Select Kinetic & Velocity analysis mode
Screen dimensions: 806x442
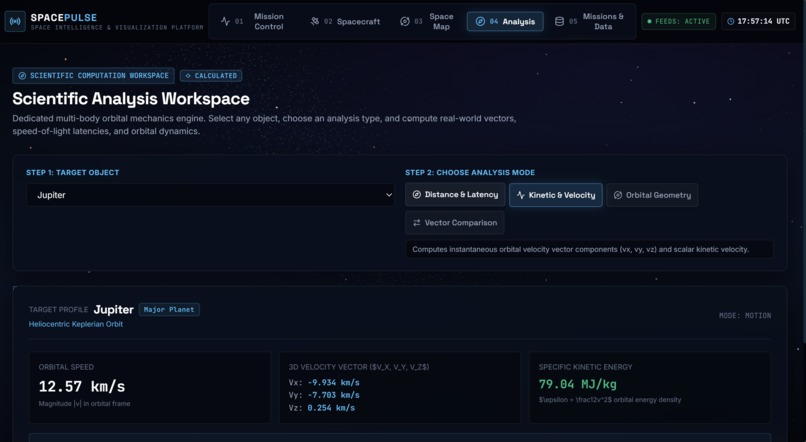click(x=556, y=195)
